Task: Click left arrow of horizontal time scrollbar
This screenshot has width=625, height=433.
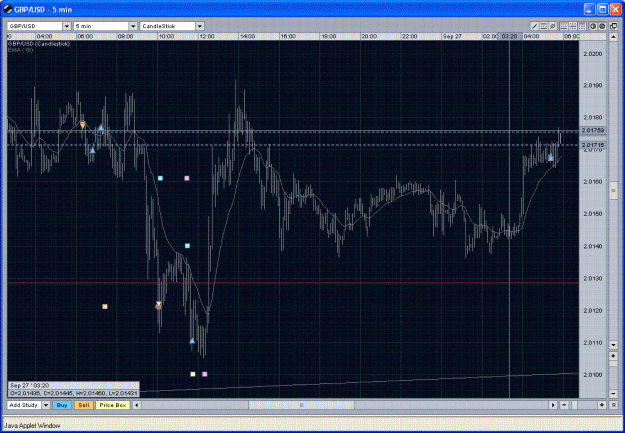Action: pyautogui.click(x=136, y=405)
